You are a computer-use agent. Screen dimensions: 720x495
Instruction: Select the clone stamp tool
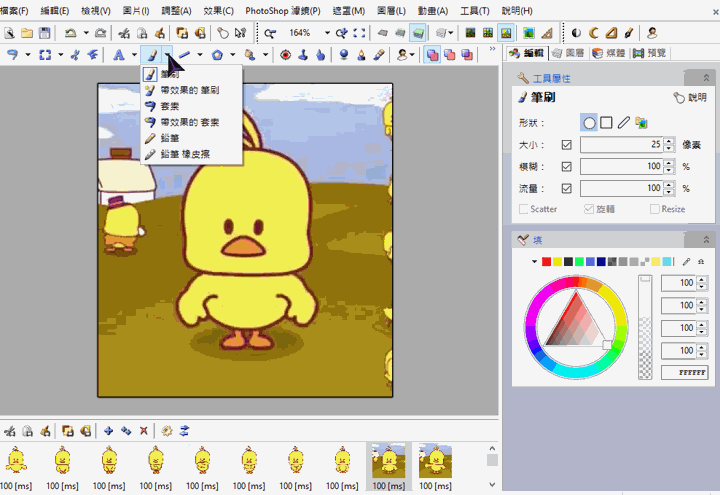pos(303,55)
